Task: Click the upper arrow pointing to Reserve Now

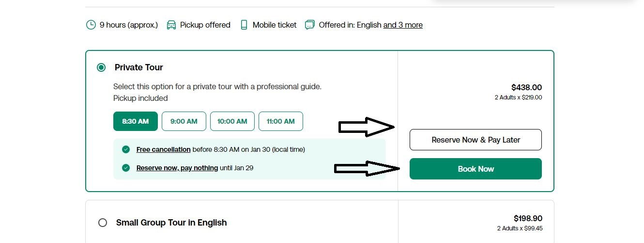Action: pos(367,128)
